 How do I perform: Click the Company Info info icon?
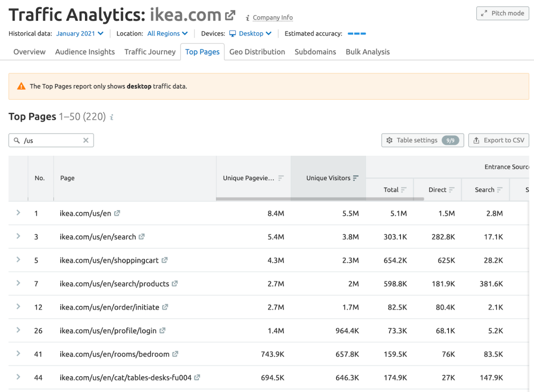247,17
